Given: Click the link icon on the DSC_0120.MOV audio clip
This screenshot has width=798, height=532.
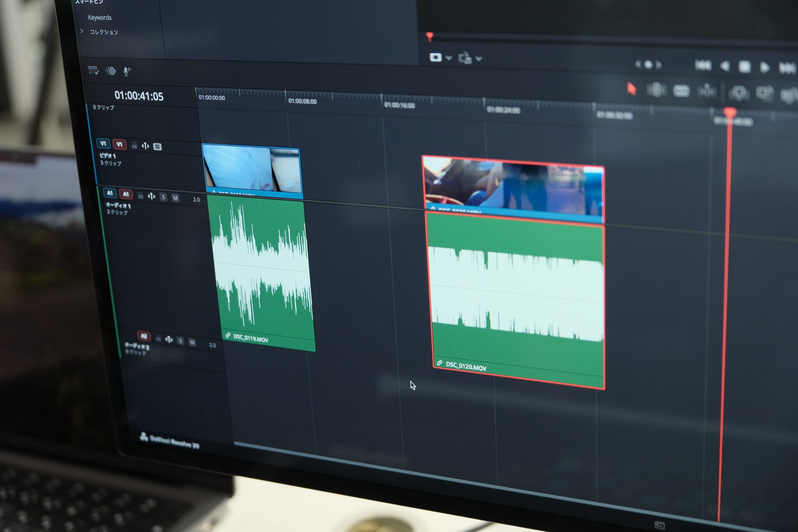Looking at the screenshot, I should point(439,363).
